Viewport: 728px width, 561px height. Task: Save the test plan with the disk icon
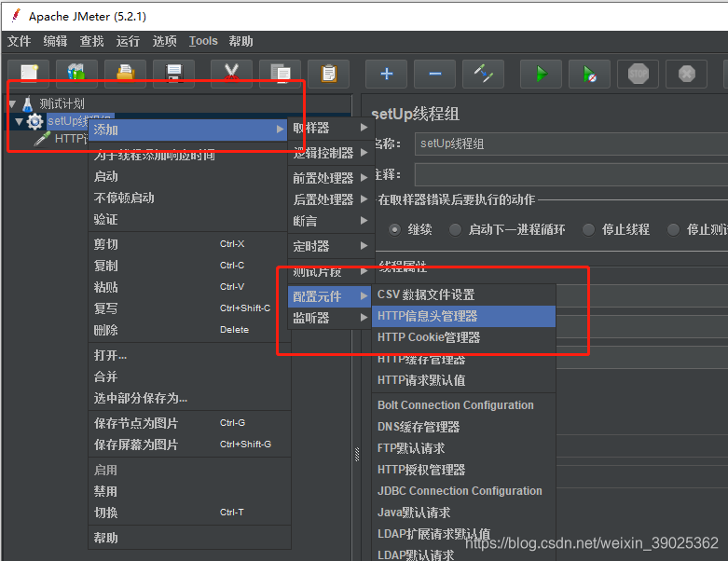pos(173,74)
